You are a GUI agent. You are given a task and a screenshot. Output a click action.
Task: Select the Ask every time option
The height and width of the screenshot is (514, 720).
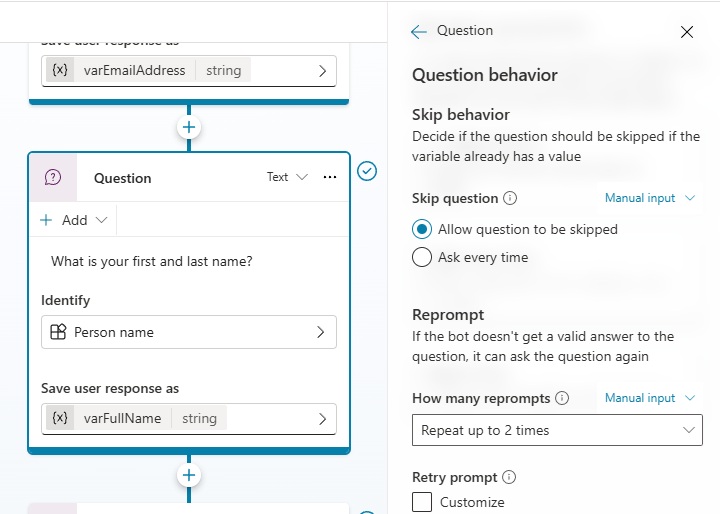tap(422, 257)
